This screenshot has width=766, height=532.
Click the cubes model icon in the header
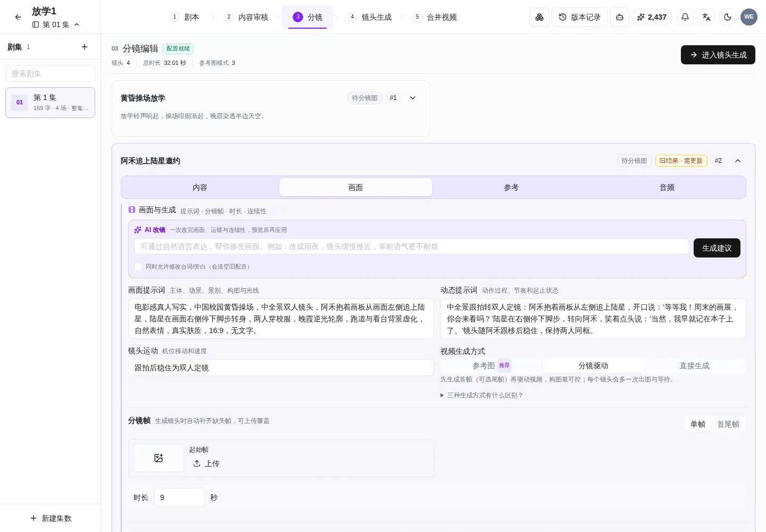tap(539, 17)
